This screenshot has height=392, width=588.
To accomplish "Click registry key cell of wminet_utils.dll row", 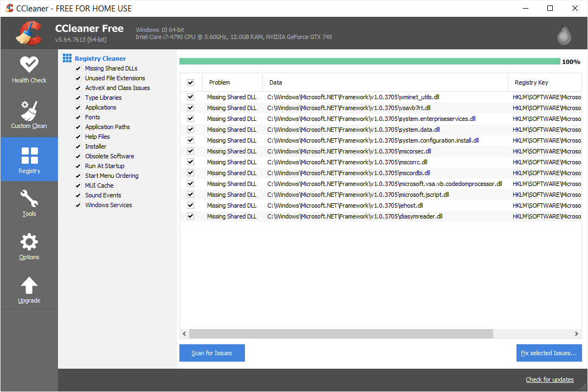I will pos(547,97).
